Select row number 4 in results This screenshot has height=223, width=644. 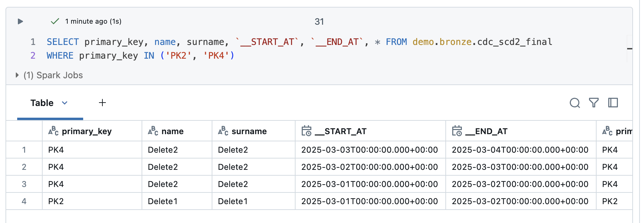pyautogui.click(x=24, y=201)
